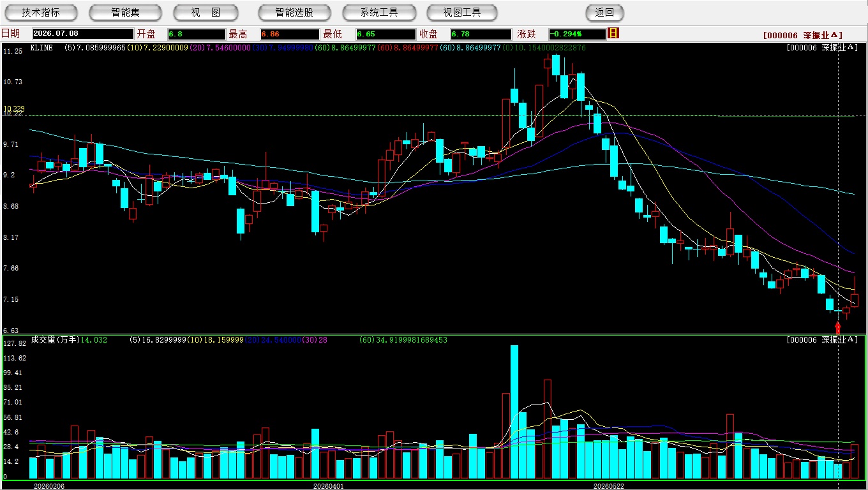
Task: Click the 收盘 value field 6.78
Action: click(x=481, y=34)
